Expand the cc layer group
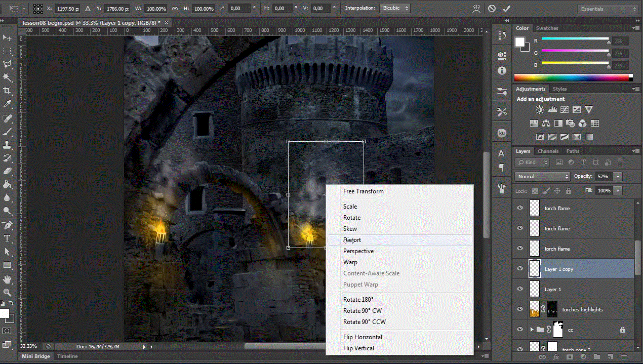Screen dimensions: 643x364 [532, 330]
